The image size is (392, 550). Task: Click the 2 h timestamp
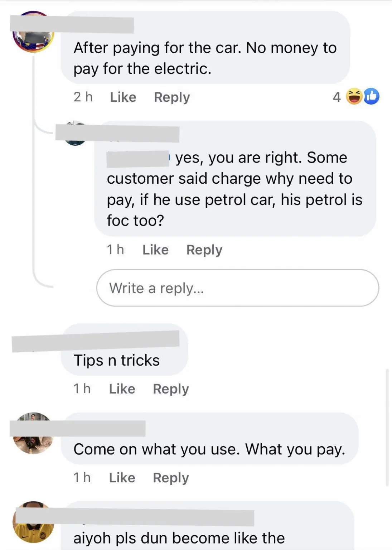pyautogui.click(x=83, y=97)
